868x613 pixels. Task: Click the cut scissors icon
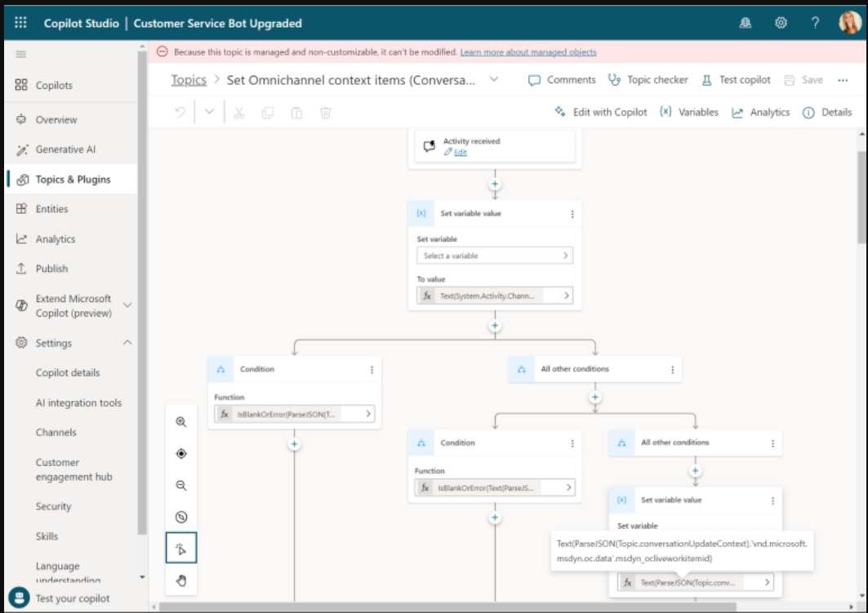coord(239,113)
